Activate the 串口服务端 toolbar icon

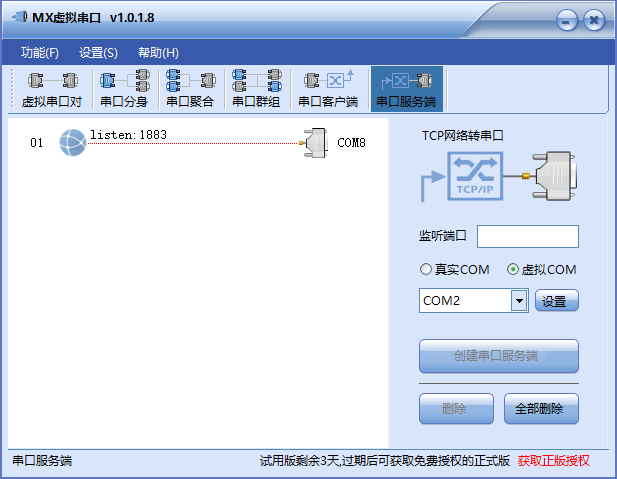click(x=406, y=89)
